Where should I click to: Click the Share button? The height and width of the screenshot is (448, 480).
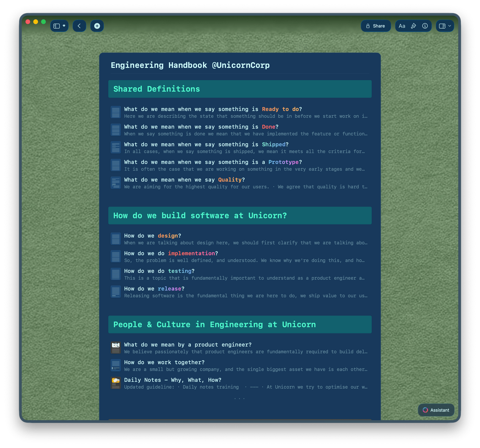point(376,26)
